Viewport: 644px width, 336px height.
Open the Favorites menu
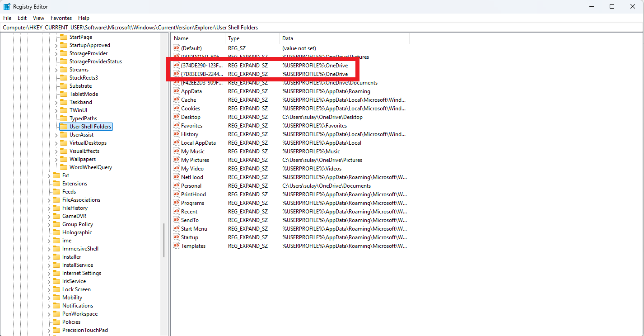pos(61,18)
